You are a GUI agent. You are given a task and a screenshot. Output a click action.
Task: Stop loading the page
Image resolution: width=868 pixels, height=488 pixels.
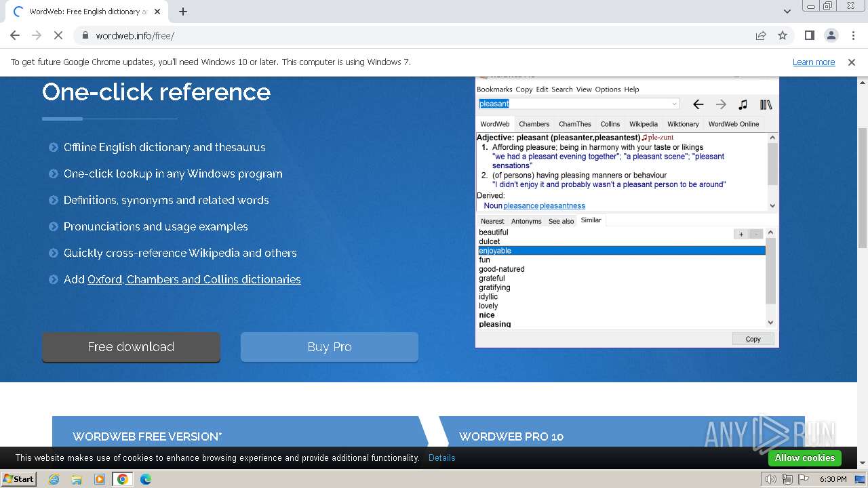click(x=58, y=36)
